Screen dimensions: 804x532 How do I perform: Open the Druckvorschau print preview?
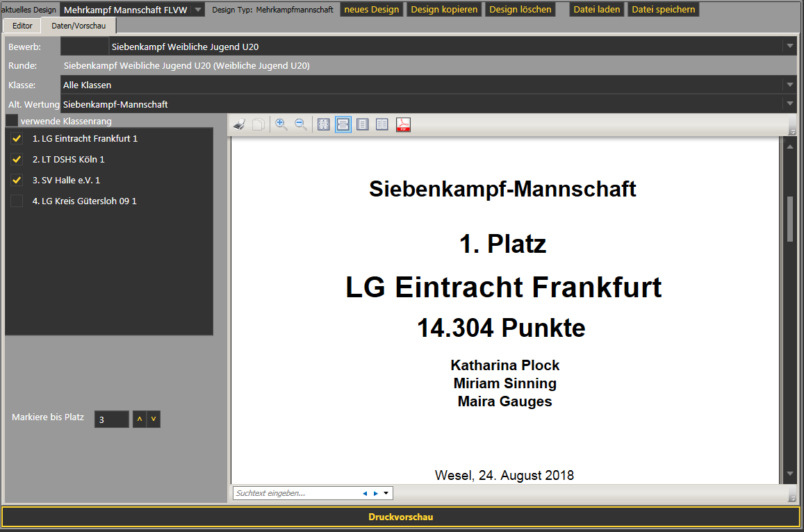click(401, 517)
